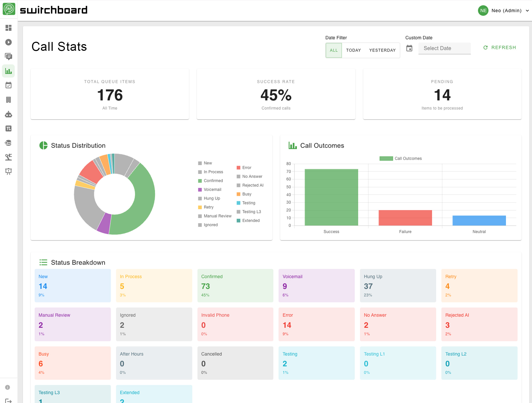Screen dimensions: 532x403
Task: Hide the Call Outcomes bar dataset legend
Action: (x=401, y=158)
